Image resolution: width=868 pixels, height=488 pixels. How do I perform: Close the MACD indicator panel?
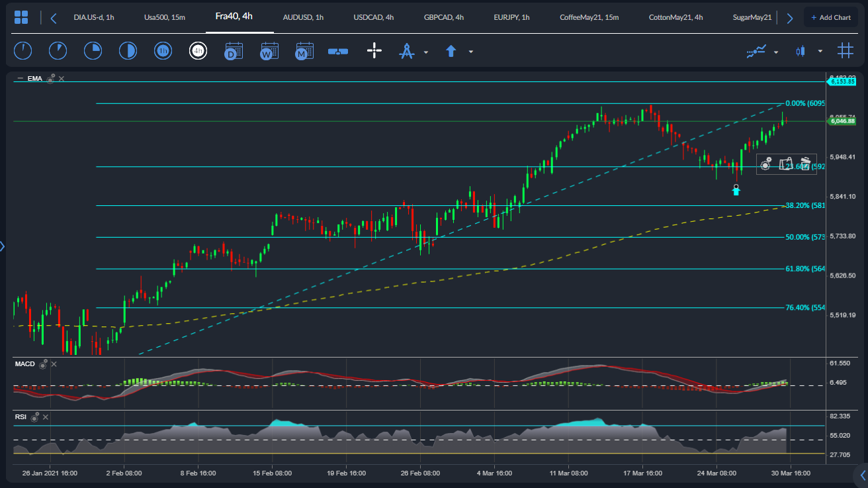pyautogui.click(x=54, y=364)
